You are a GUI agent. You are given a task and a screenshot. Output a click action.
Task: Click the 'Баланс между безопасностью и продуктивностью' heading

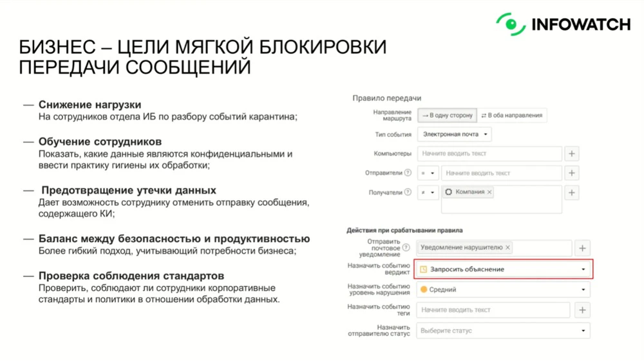(174, 239)
